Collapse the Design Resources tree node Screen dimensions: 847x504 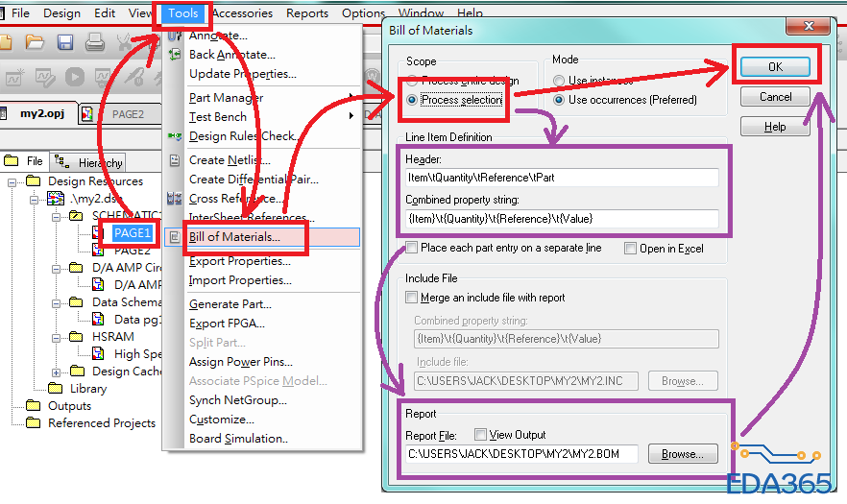pos(12,182)
